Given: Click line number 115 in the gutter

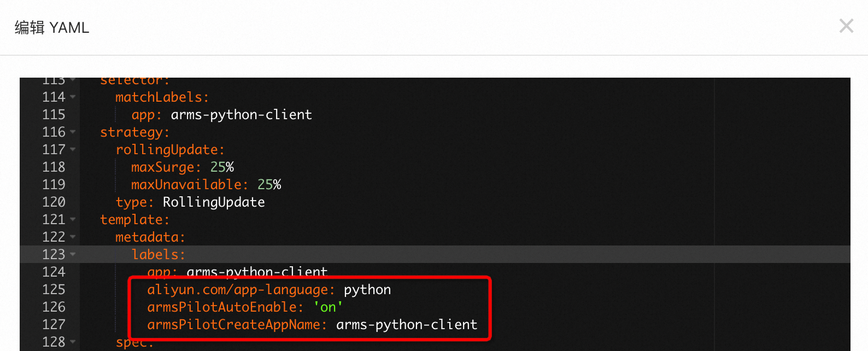Looking at the screenshot, I should pos(54,115).
